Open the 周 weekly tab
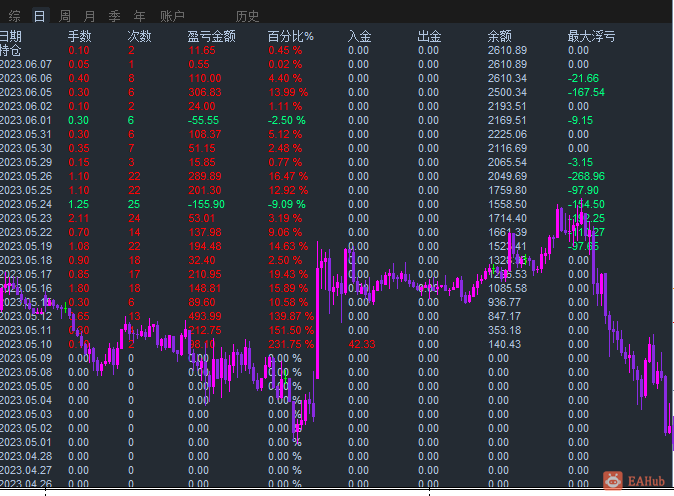The image size is (674, 496). (x=65, y=16)
